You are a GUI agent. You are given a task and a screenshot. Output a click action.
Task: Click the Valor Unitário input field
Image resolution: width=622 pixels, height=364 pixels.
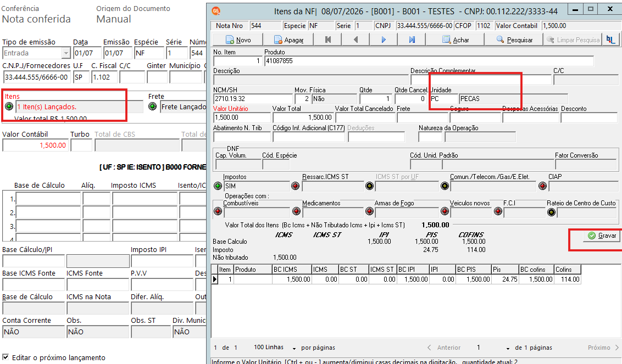coord(242,117)
